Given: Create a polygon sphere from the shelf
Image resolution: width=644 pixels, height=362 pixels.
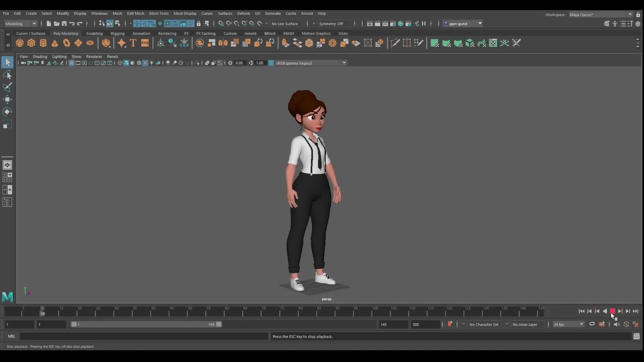Looking at the screenshot, I should [x=19, y=43].
